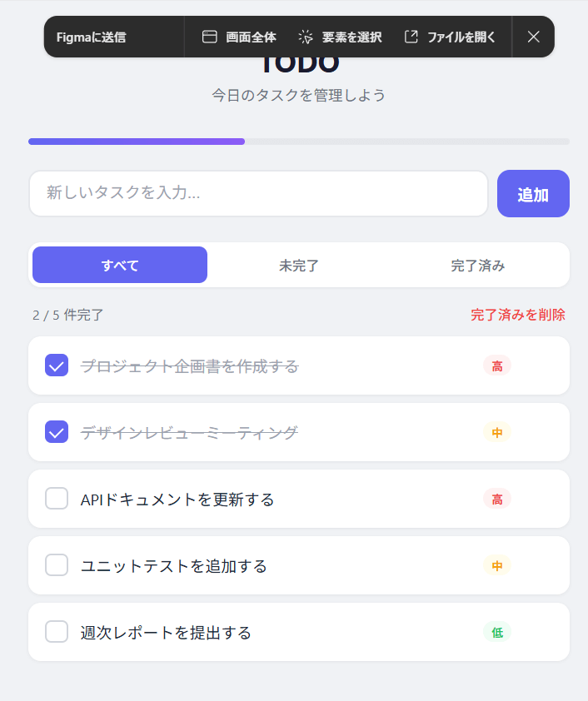Close the Figma send toolbar
The image size is (588, 701).
(534, 37)
